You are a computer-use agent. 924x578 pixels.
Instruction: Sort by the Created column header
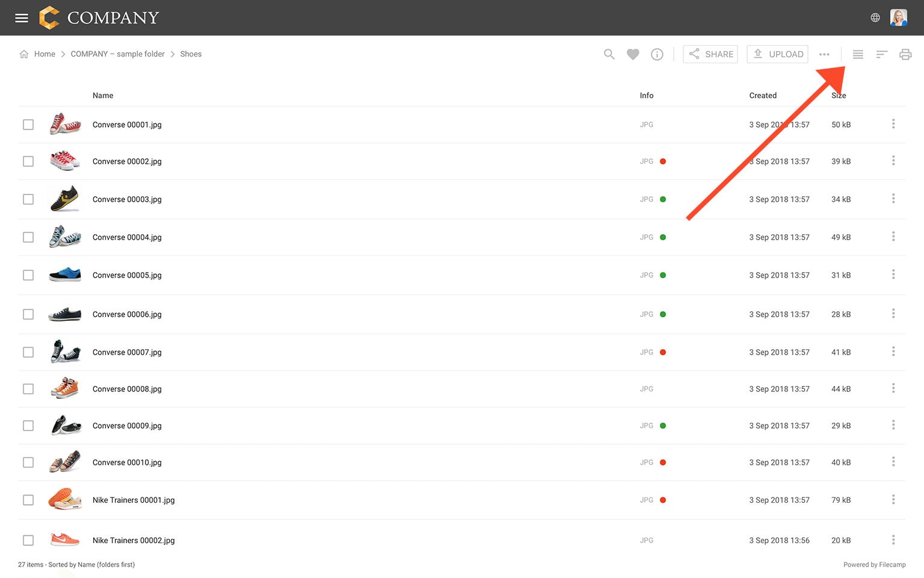(763, 96)
